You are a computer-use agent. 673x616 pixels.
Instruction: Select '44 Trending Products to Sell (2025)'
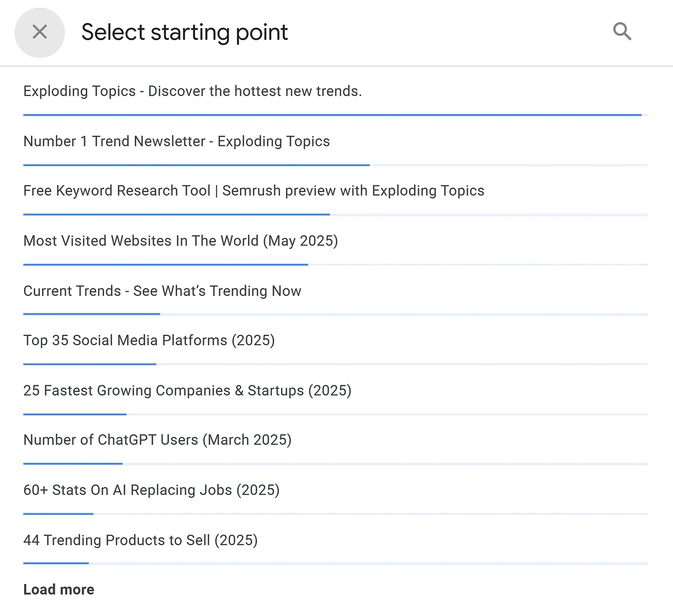click(140, 540)
